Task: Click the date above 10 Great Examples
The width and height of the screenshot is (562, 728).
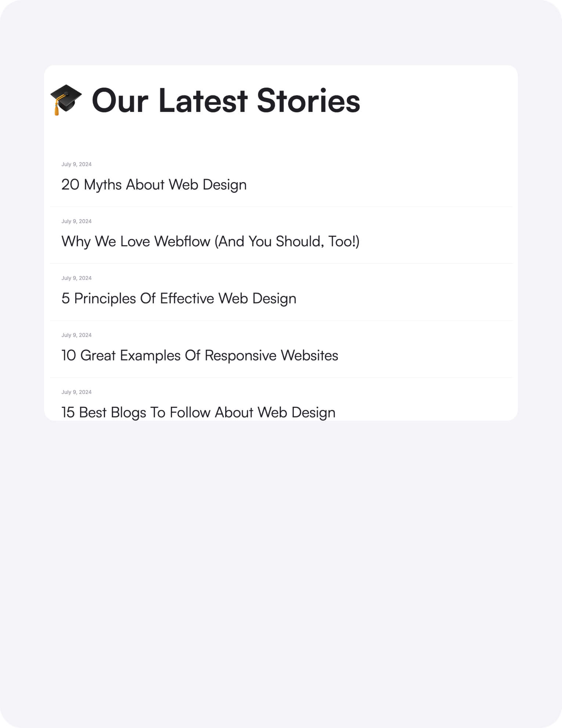Action: click(76, 335)
